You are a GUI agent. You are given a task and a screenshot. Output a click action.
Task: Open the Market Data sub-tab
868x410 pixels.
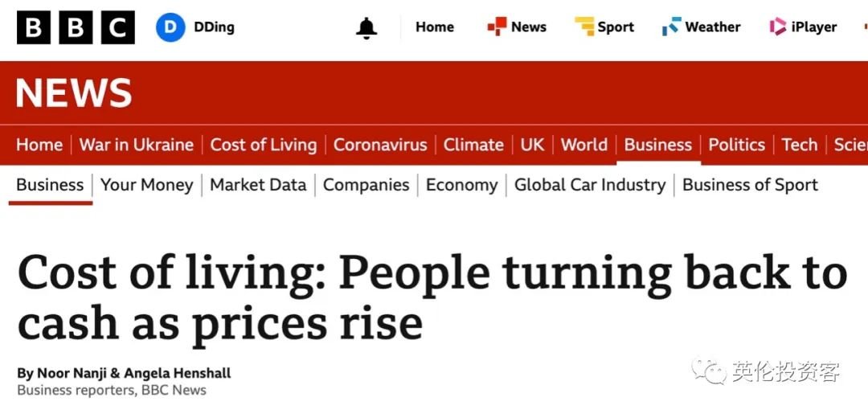[x=258, y=185]
